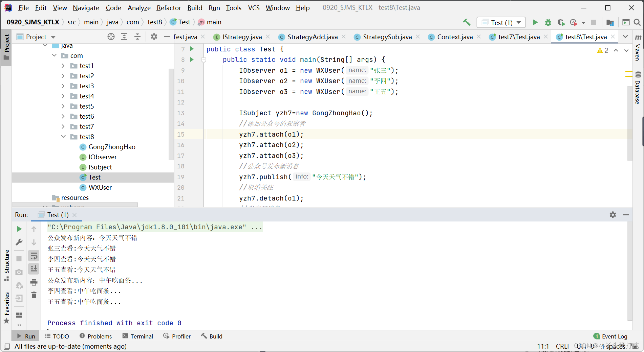The height and width of the screenshot is (352, 644).
Task: Fold main method at line 8
Action: (x=204, y=60)
